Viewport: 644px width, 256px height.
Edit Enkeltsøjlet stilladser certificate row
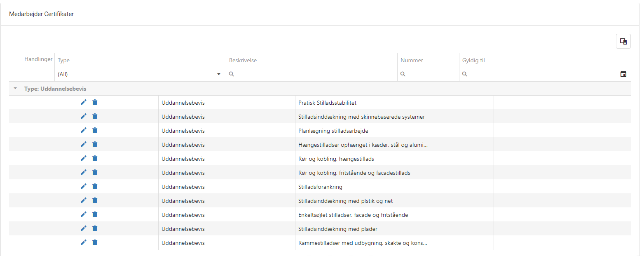pyautogui.click(x=83, y=214)
